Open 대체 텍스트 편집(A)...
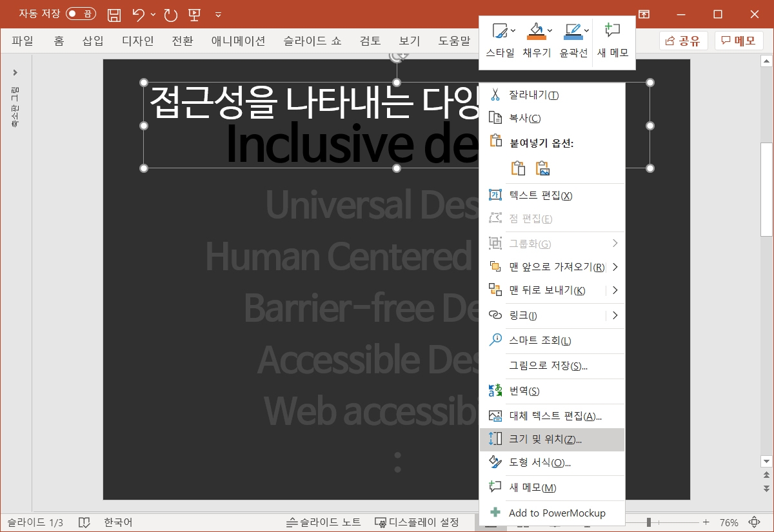The height and width of the screenshot is (532, 774). click(553, 416)
